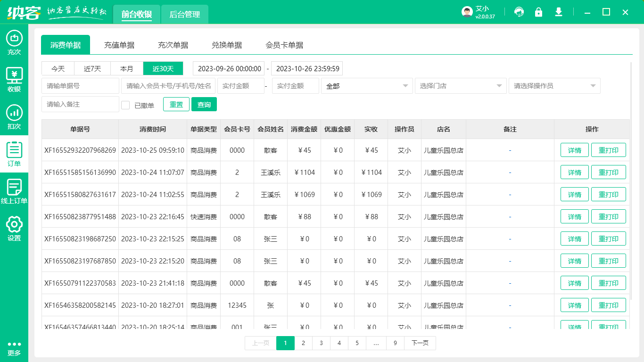Screen dimensions: 644x362
Task: Open the 线上订单 online orders panel
Action: point(14,191)
